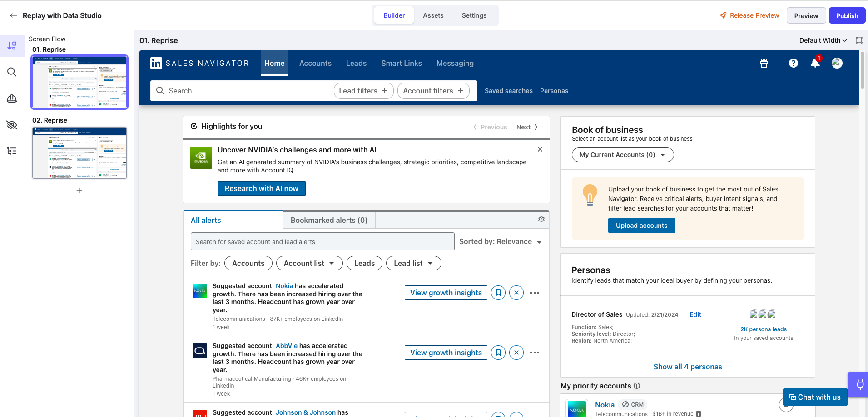The height and width of the screenshot is (417, 868).
Task: Expand My Current Accounts dropdown
Action: 622,155
